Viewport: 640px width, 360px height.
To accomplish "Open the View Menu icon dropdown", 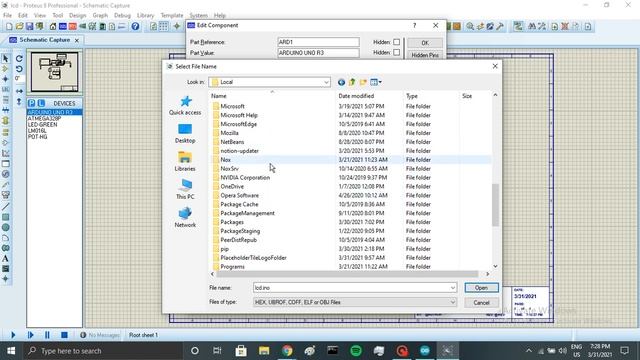I will point(376,82).
